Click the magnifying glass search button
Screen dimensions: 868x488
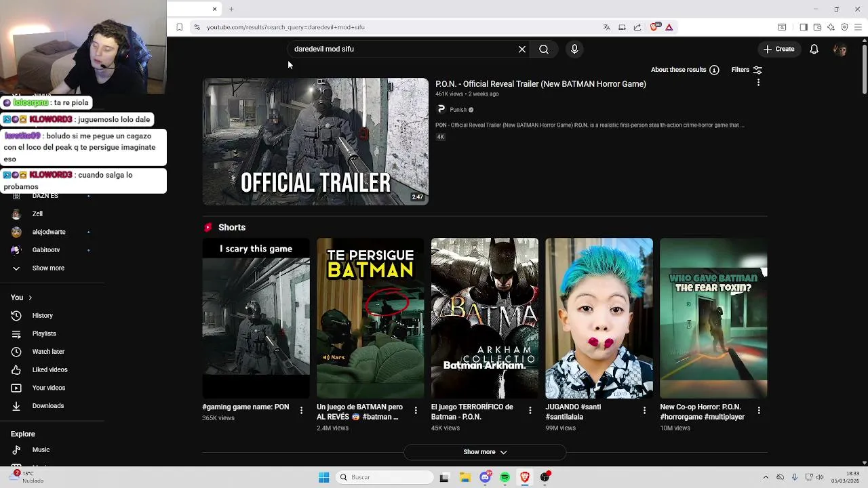click(x=544, y=49)
